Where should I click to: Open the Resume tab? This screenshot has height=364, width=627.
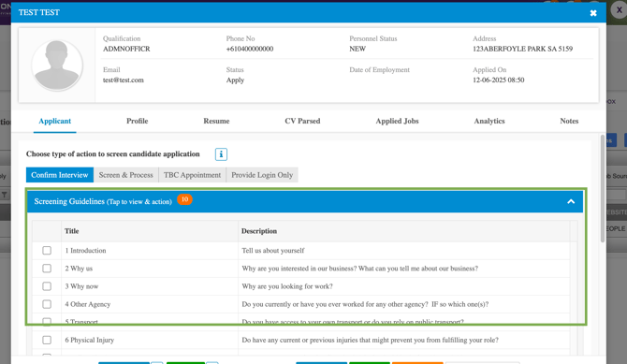pos(216,122)
